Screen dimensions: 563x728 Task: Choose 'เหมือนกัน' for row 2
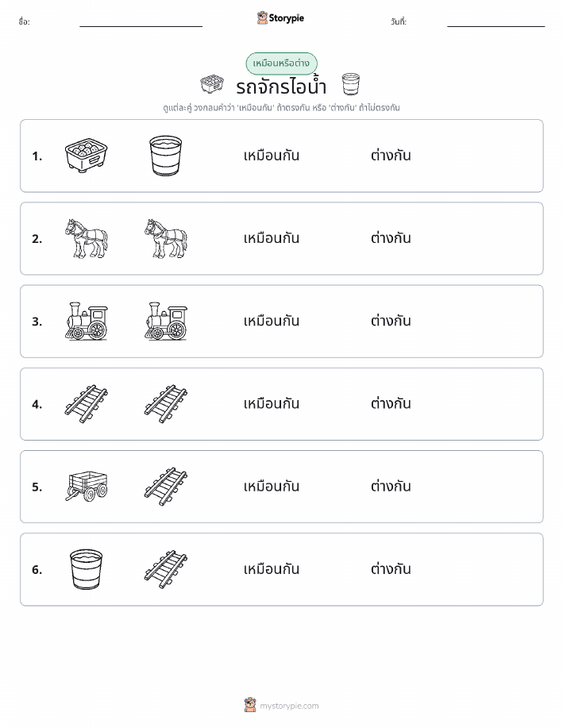pyautogui.click(x=272, y=238)
